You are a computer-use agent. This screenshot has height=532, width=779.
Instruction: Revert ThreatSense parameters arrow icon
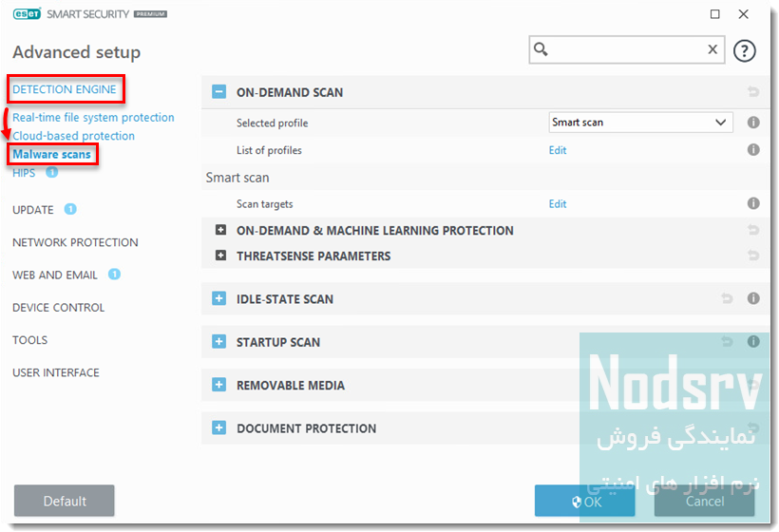753,256
